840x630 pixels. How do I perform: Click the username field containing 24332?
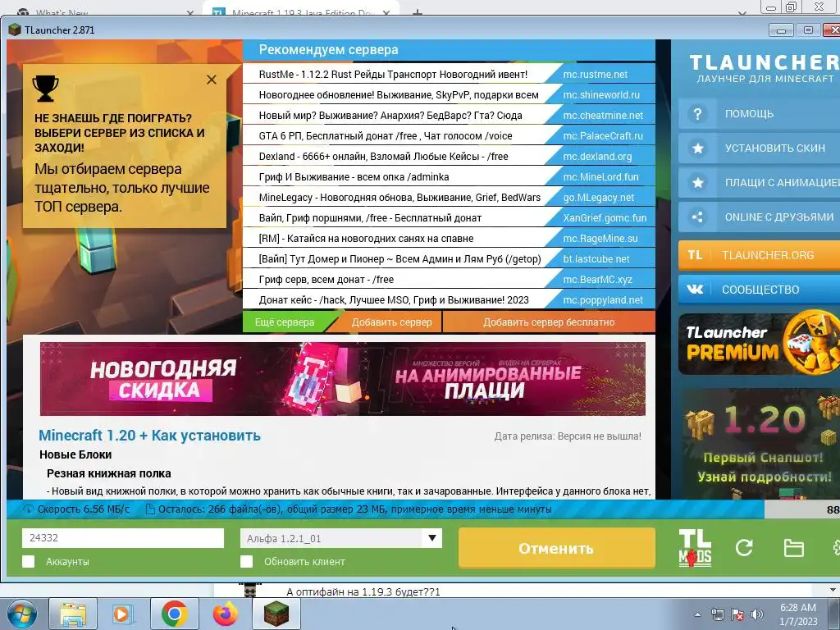click(123, 538)
